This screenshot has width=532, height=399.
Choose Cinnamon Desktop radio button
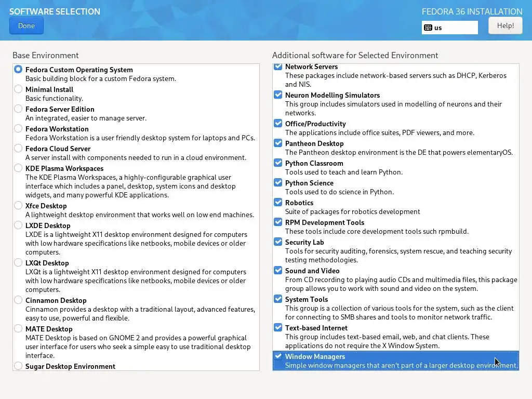click(x=18, y=300)
